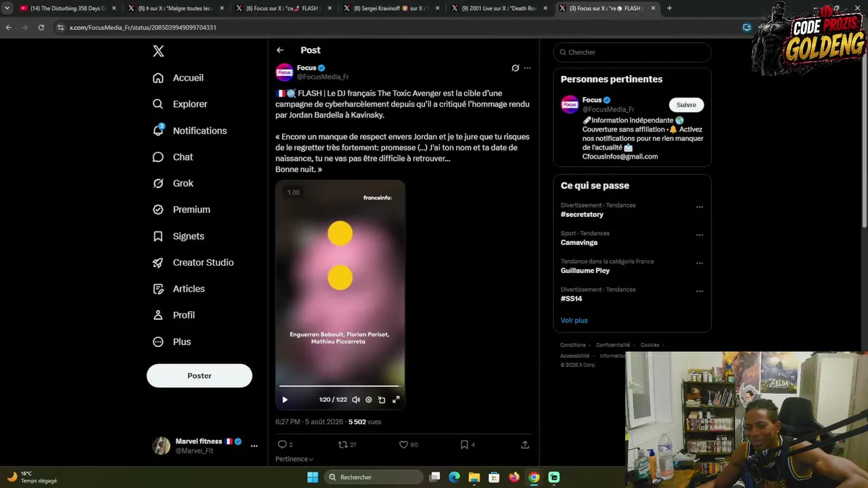Open the #SS14 trend
The height and width of the screenshot is (488, 868).
(x=572, y=299)
